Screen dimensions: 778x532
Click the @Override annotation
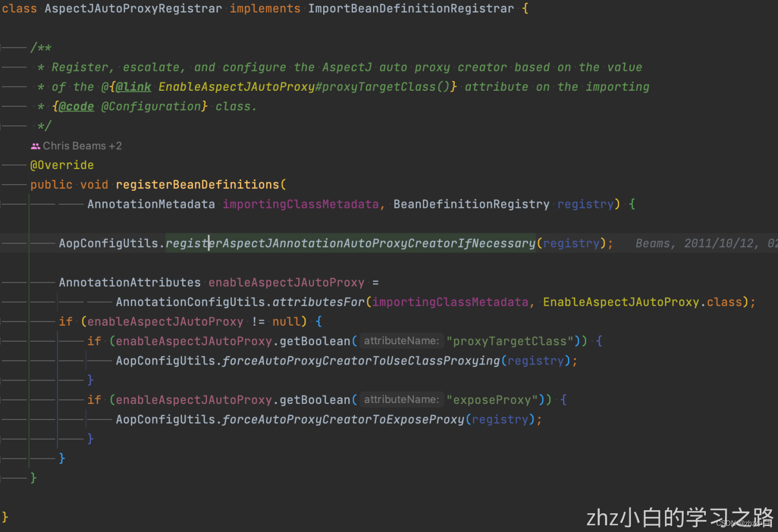(62, 165)
